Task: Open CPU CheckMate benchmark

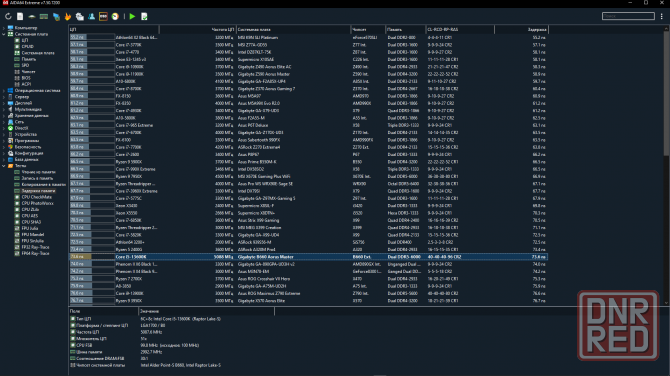Action: pyautogui.click(x=37, y=197)
